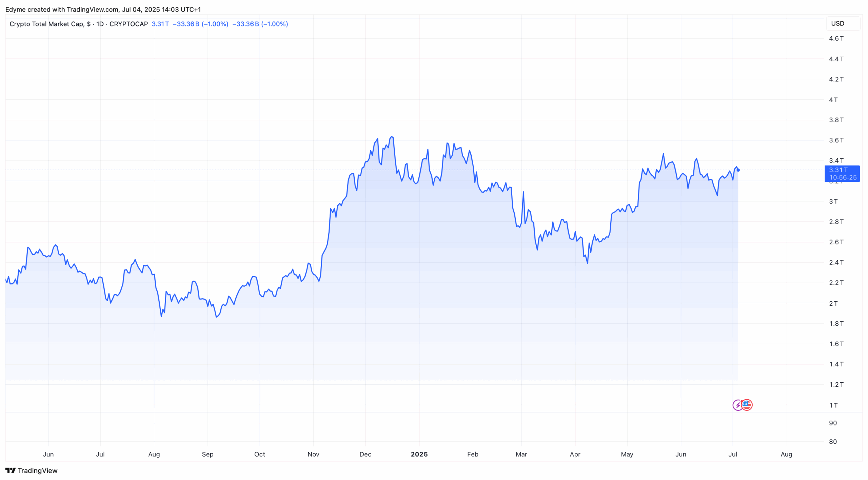868x480 pixels.
Task: Click the 2025 label on time axis
Action: (419, 454)
